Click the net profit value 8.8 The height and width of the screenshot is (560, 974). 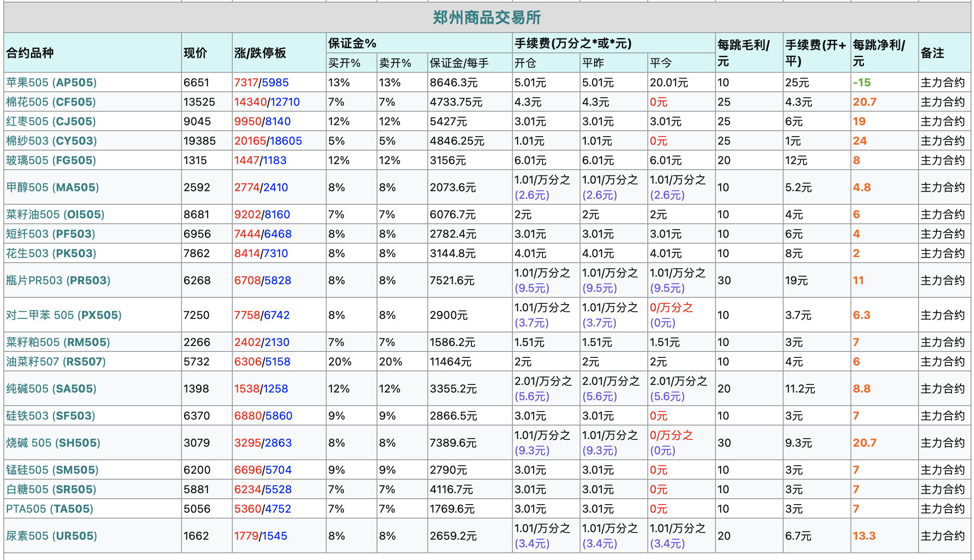(x=862, y=389)
